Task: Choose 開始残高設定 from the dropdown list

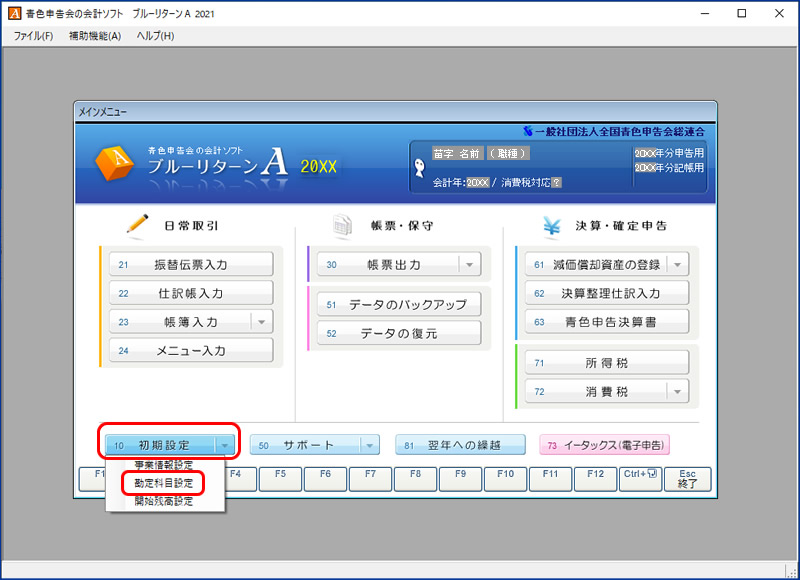Action: (x=164, y=501)
